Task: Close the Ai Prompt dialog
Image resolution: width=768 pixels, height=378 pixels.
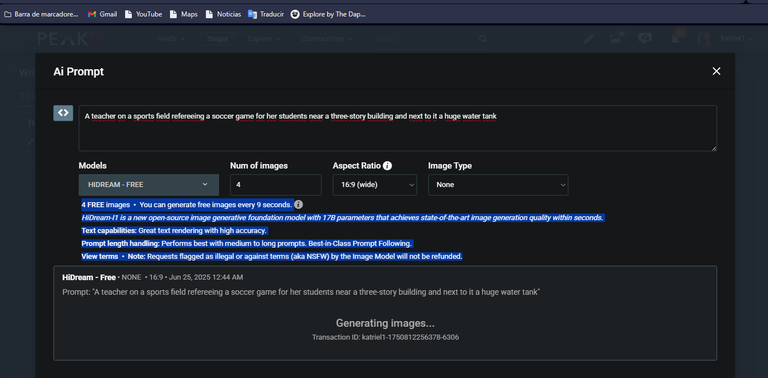Action: (716, 71)
